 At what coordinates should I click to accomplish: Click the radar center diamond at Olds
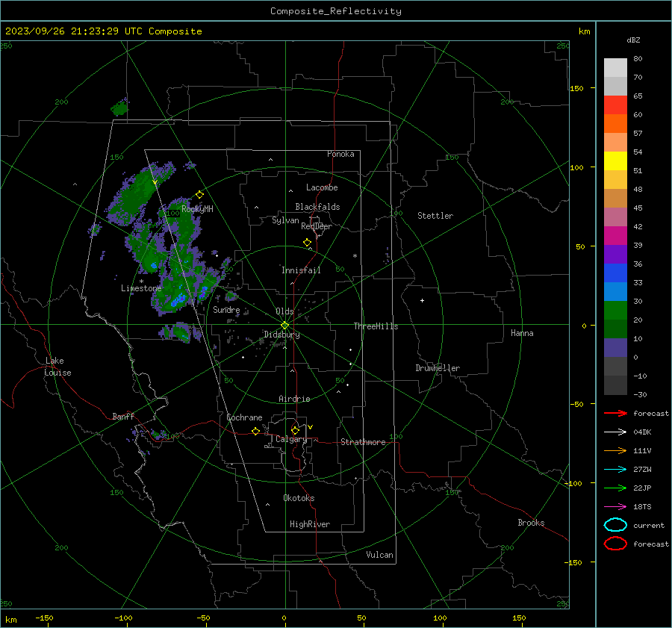(x=284, y=325)
